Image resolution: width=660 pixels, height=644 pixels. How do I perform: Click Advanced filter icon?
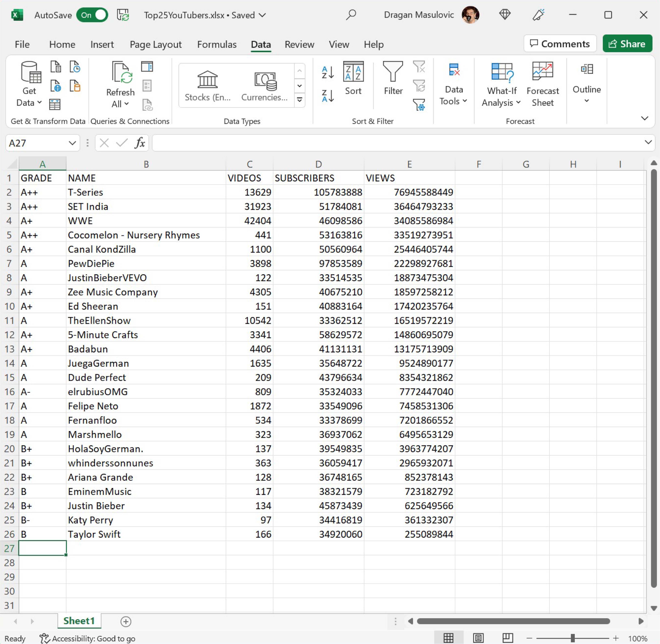419,105
